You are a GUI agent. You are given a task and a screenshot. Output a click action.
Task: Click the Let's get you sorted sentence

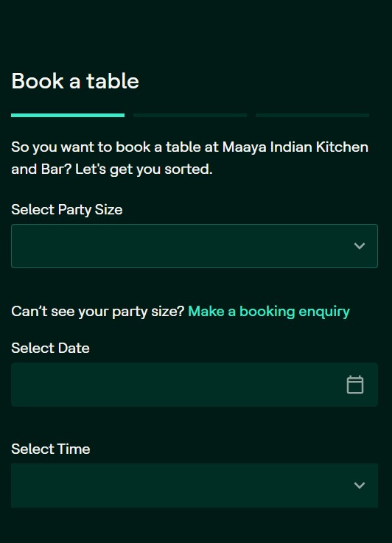click(144, 169)
